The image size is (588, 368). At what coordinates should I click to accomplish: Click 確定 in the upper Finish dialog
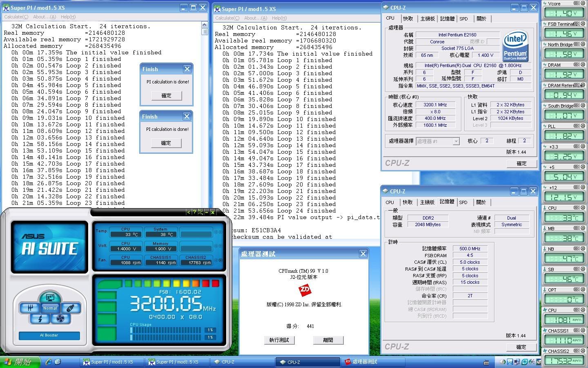pos(166,95)
